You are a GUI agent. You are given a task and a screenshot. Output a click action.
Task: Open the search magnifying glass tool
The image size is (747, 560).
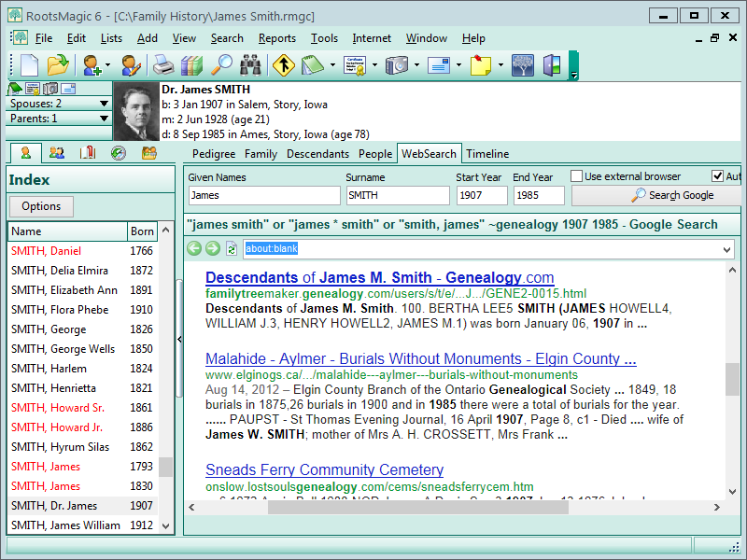tap(223, 65)
